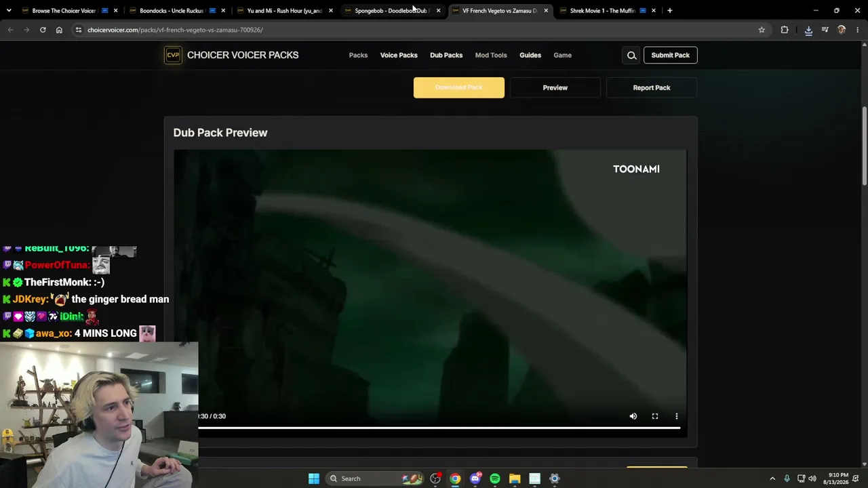868x488 pixels.
Task: Switch to Yu and Mi - Rush Hour tab
Action: (284, 11)
